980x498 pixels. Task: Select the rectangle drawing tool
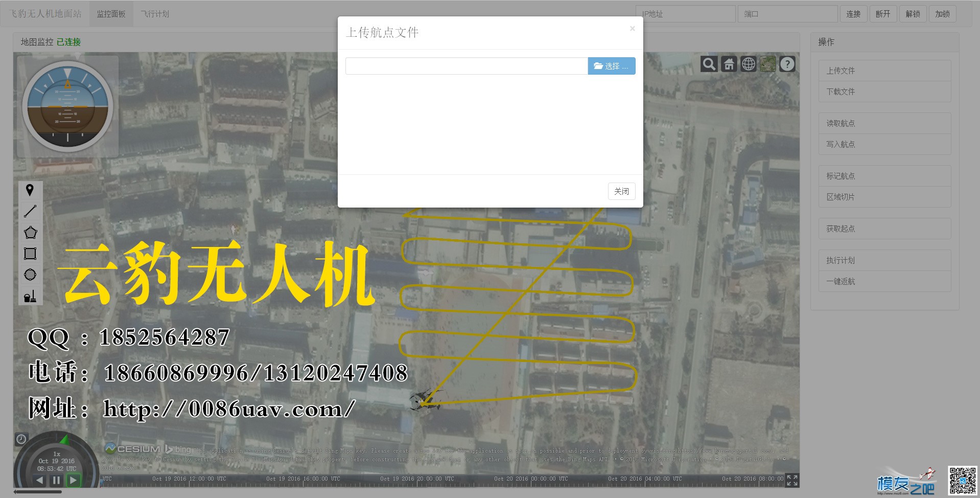pyautogui.click(x=30, y=254)
